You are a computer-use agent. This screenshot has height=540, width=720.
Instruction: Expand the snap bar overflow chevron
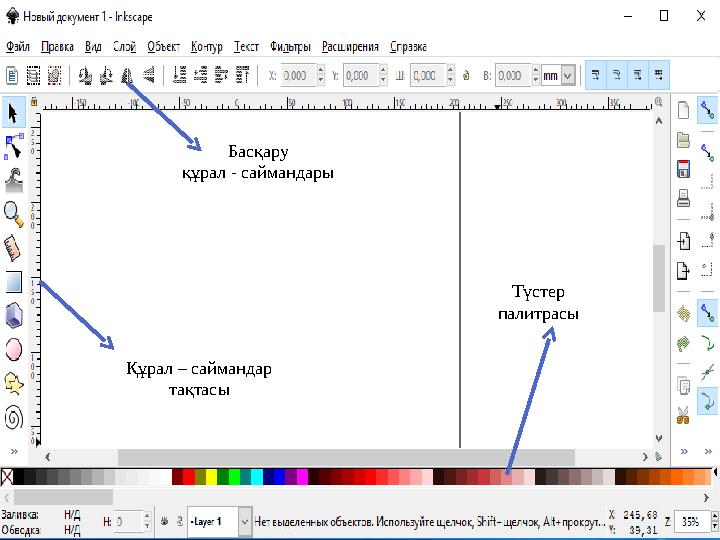point(708,451)
